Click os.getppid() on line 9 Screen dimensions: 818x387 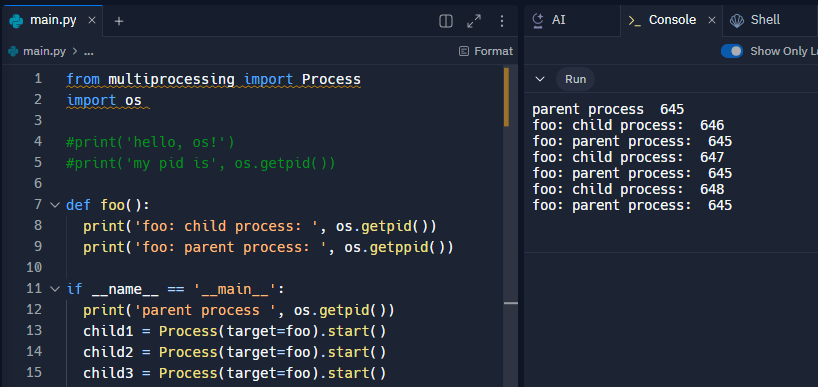[399, 247]
